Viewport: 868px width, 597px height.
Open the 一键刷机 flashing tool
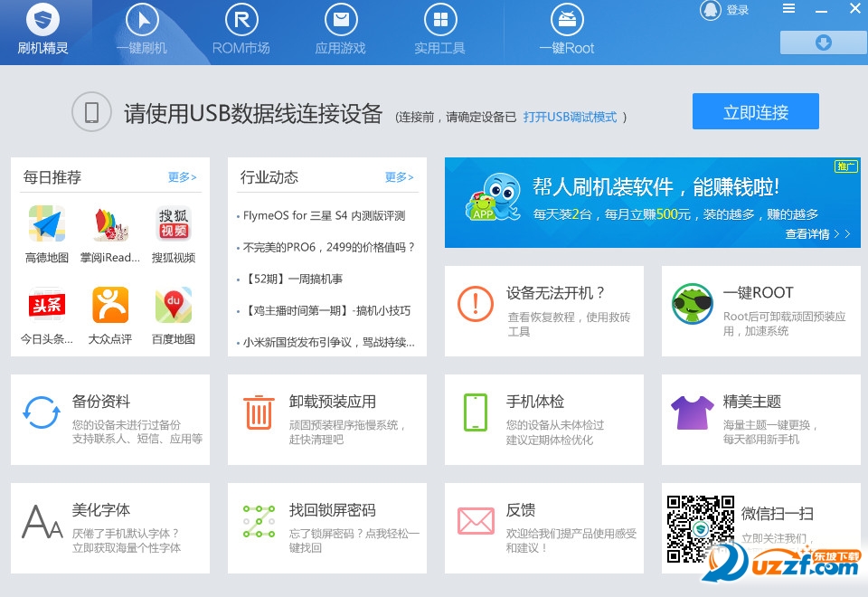(140, 27)
